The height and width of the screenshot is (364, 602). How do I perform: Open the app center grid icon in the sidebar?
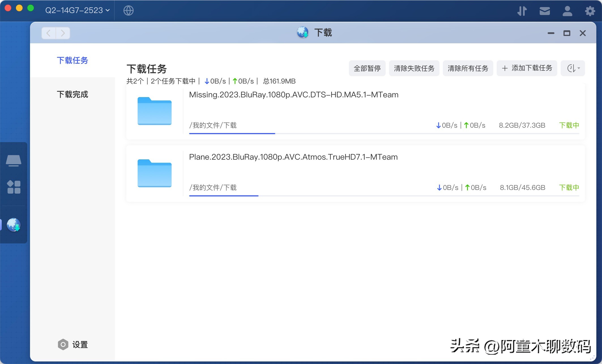coord(14,187)
